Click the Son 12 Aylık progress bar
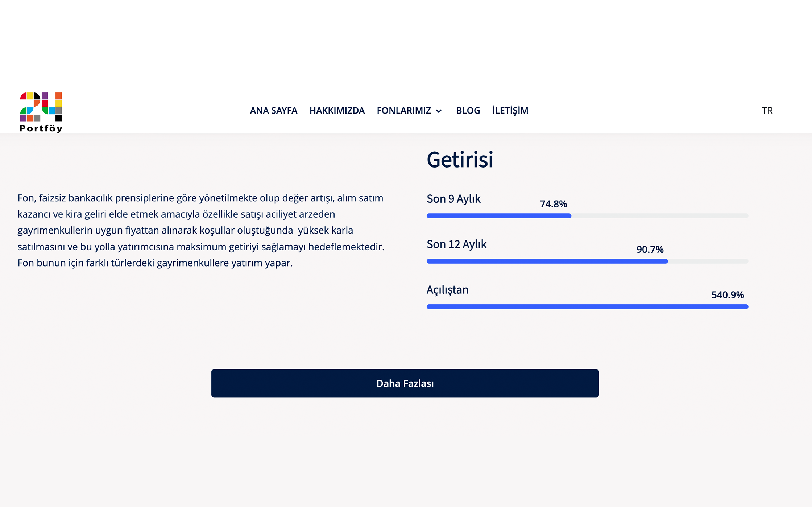Image resolution: width=812 pixels, height=507 pixels. [587, 261]
